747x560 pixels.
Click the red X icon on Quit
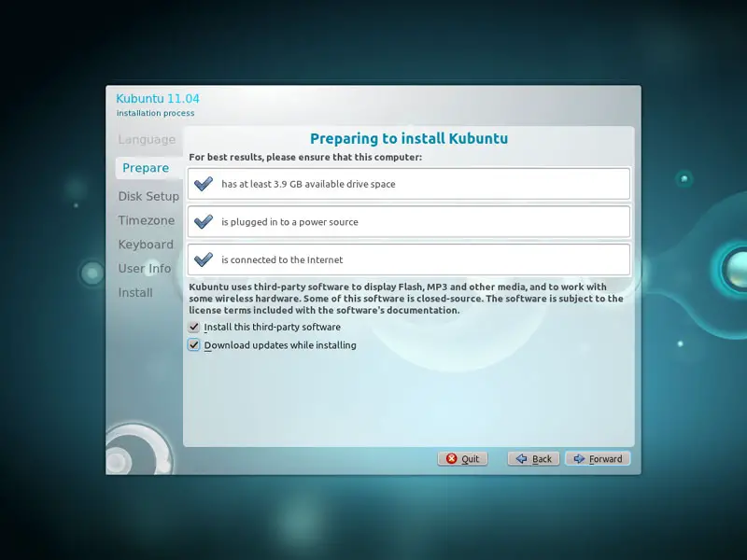click(x=451, y=458)
